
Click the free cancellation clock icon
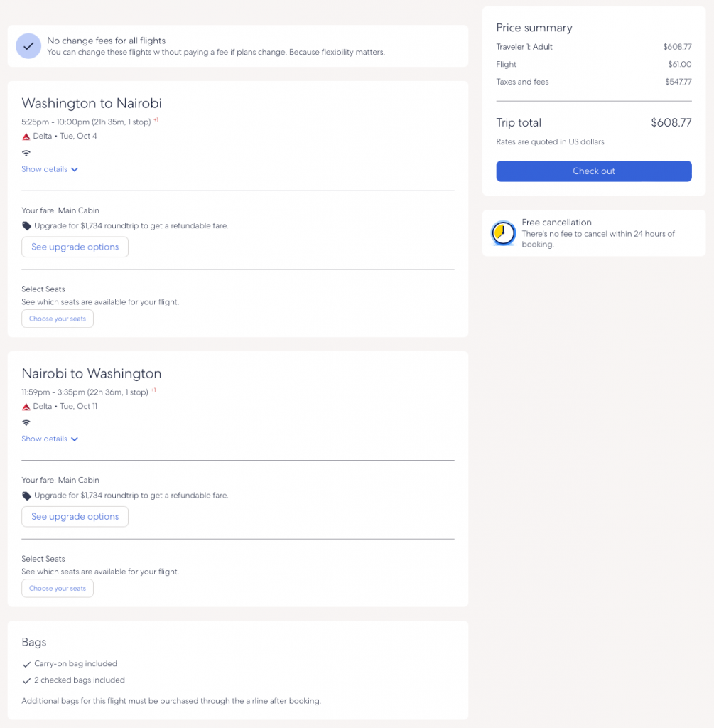tap(504, 233)
